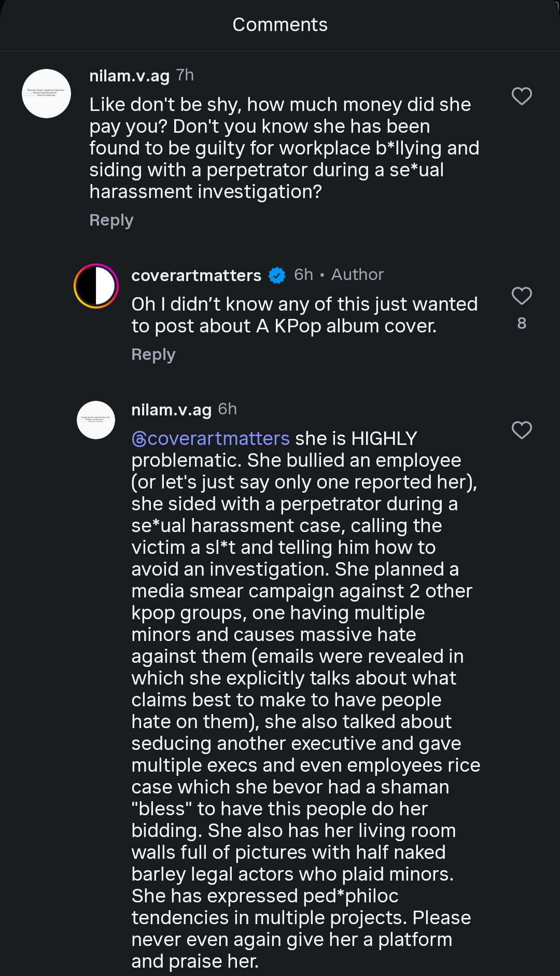The height and width of the screenshot is (976, 560).
Task: Tap the nilam.v.ag username on the 6h reply
Action: [171, 410]
